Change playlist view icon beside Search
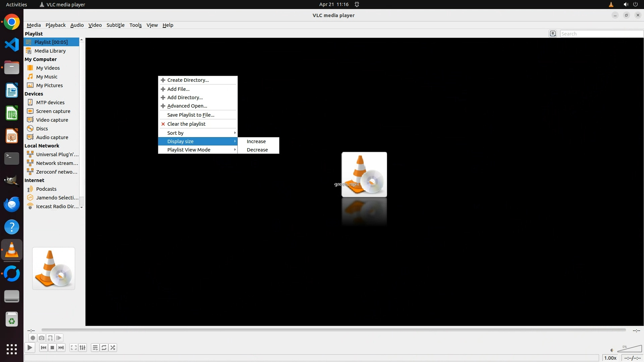The image size is (644, 362). click(x=553, y=34)
